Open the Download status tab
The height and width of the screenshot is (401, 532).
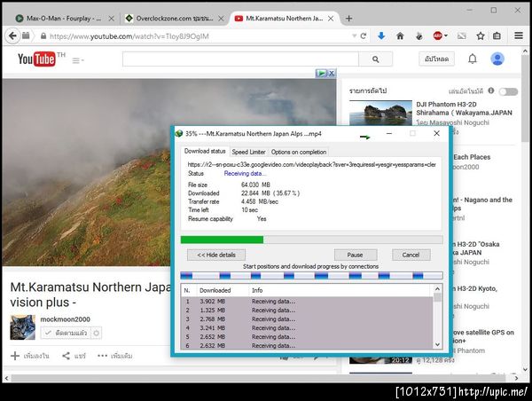point(205,151)
